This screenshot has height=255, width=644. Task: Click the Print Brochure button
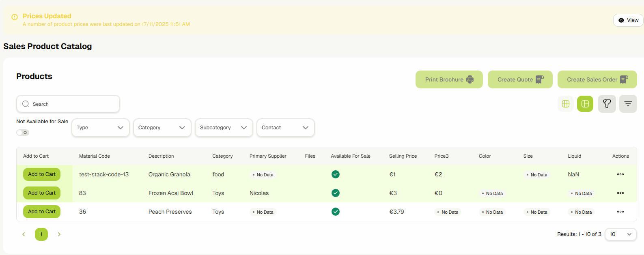(449, 79)
